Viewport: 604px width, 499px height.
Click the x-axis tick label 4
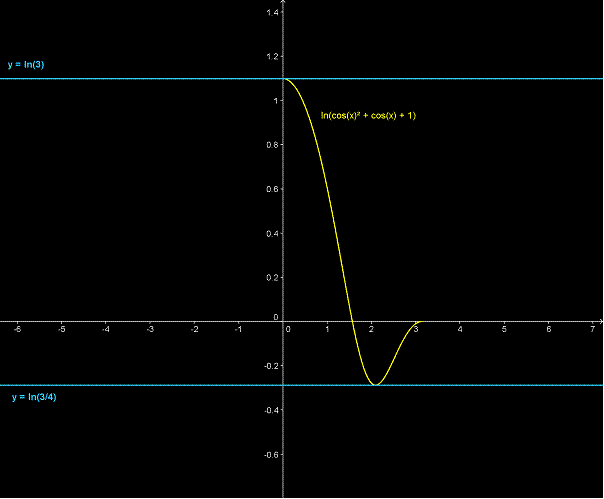click(x=460, y=328)
